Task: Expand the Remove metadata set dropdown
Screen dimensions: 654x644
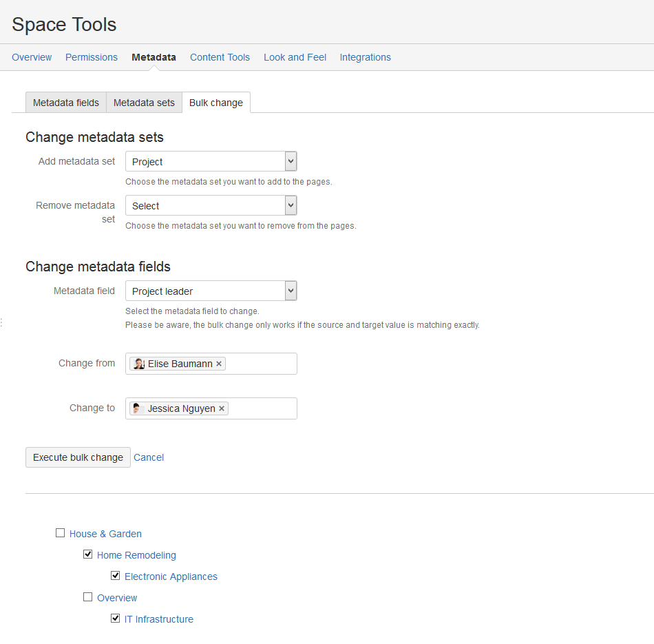Action: click(211, 206)
